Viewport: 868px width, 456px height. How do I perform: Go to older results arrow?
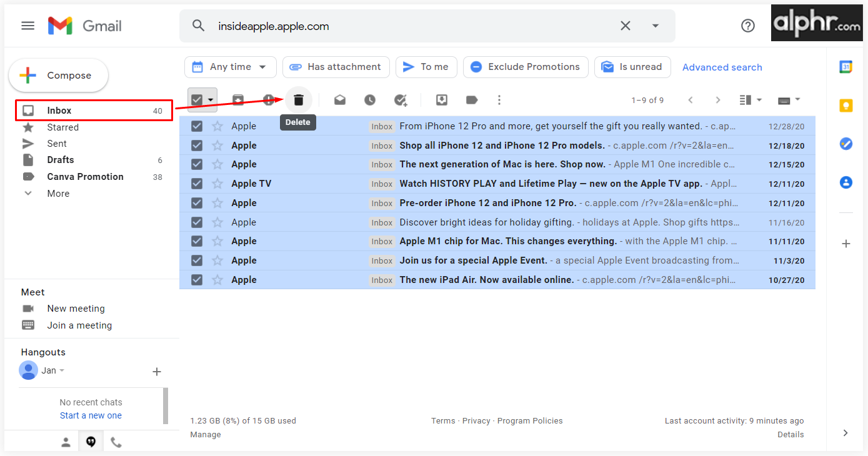pos(718,100)
